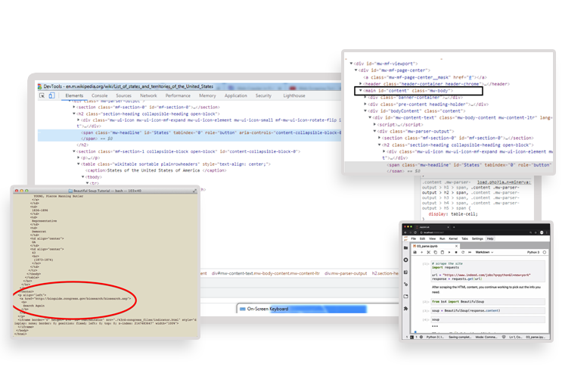Viewport: 587px width, 392px height.
Task: Close the 03_parse.ipynb notebook tab
Action: (456, 246)
